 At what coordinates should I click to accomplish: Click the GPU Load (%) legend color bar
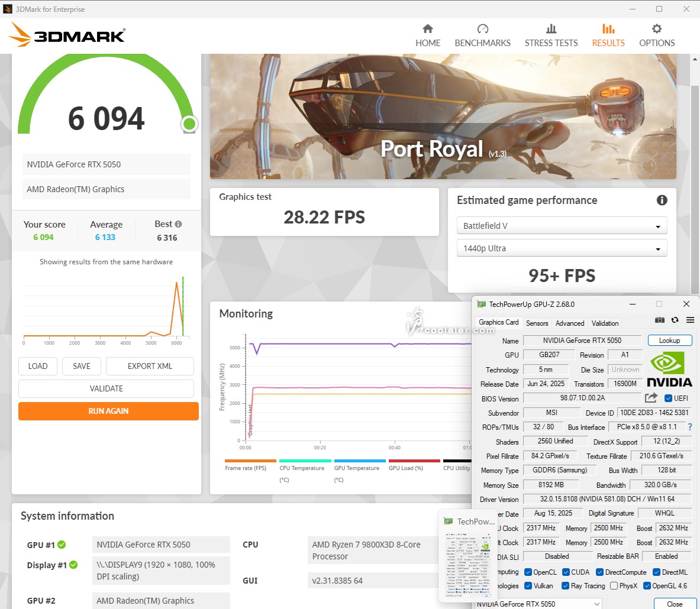pos(414,461)
